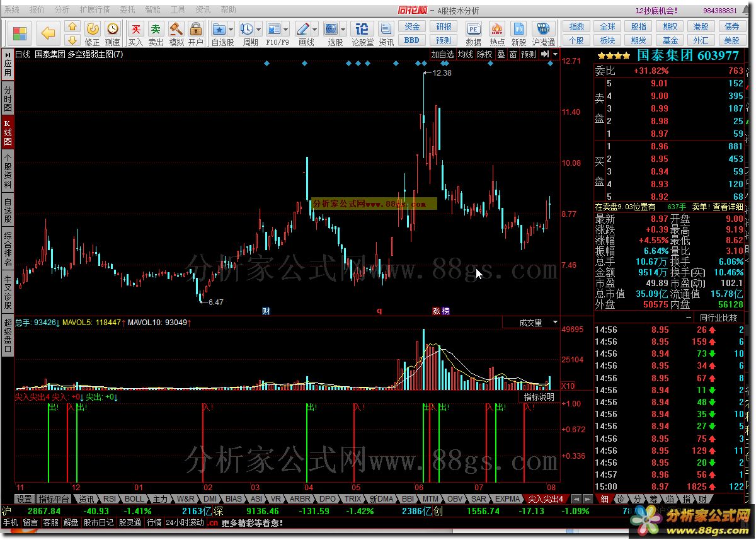The image size is (756, 540).
Task: Click the BBD button
Action: (411, 40)
